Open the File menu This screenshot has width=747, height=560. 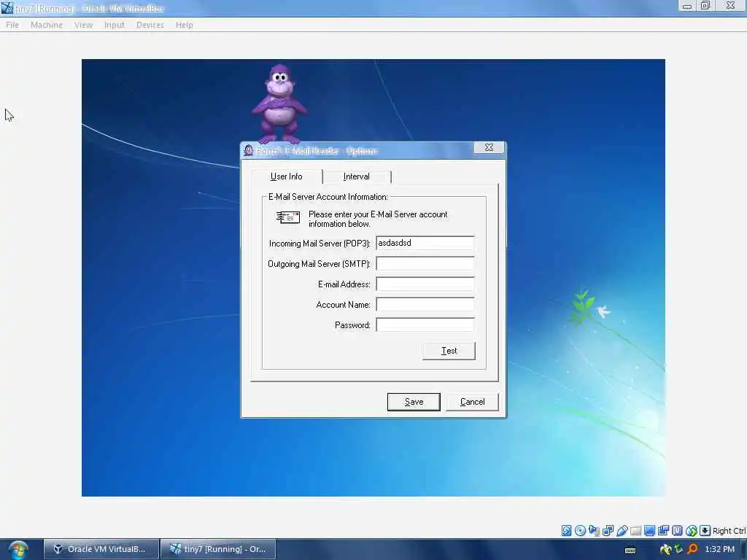12,25
